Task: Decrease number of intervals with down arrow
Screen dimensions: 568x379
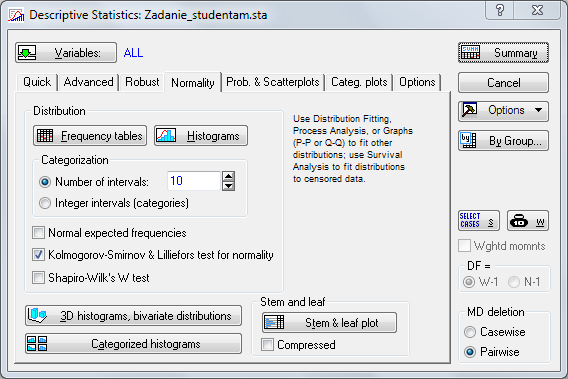Action: click(x=229, y=186)
